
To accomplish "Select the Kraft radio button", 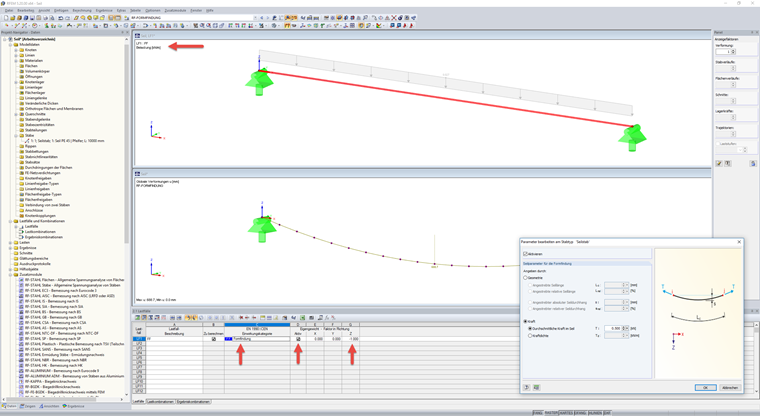I will tap(525, 321).
